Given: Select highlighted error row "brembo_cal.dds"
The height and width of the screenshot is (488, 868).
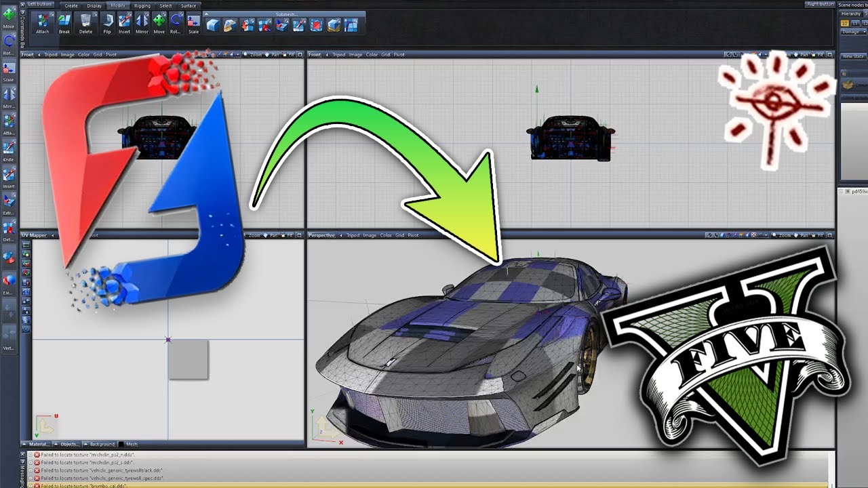Looking at the screenshot, I should tap(427, 485).
